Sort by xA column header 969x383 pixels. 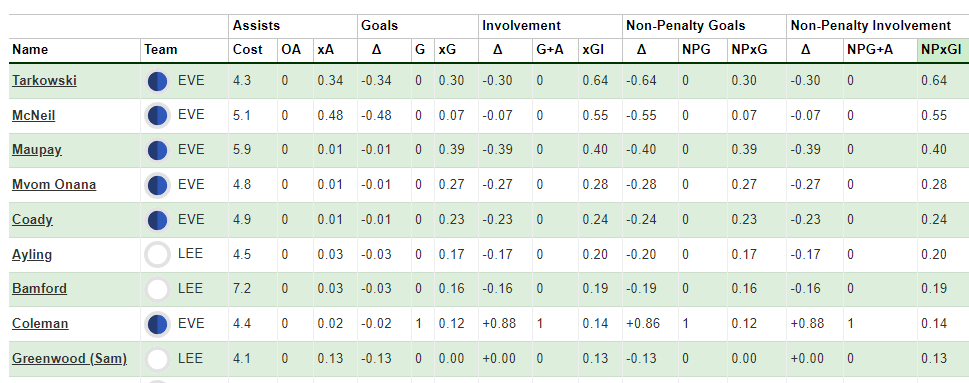click(x=326, y=50)
